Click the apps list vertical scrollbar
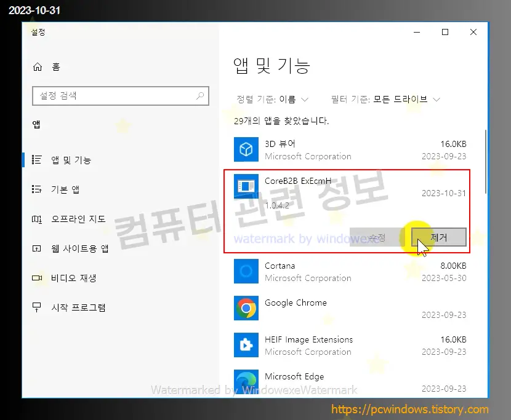 [x=486, y=162]
